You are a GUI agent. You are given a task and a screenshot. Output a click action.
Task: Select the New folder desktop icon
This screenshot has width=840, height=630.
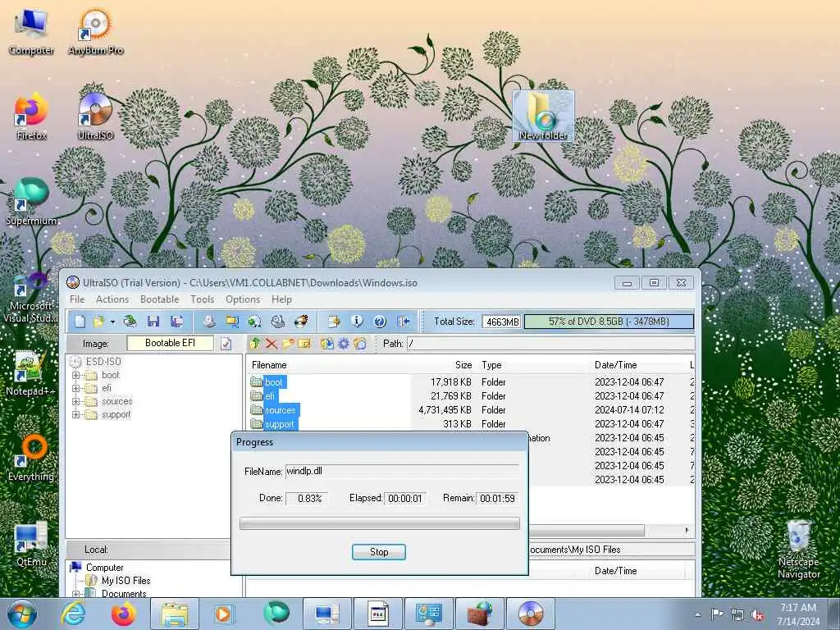coord(543,116)
